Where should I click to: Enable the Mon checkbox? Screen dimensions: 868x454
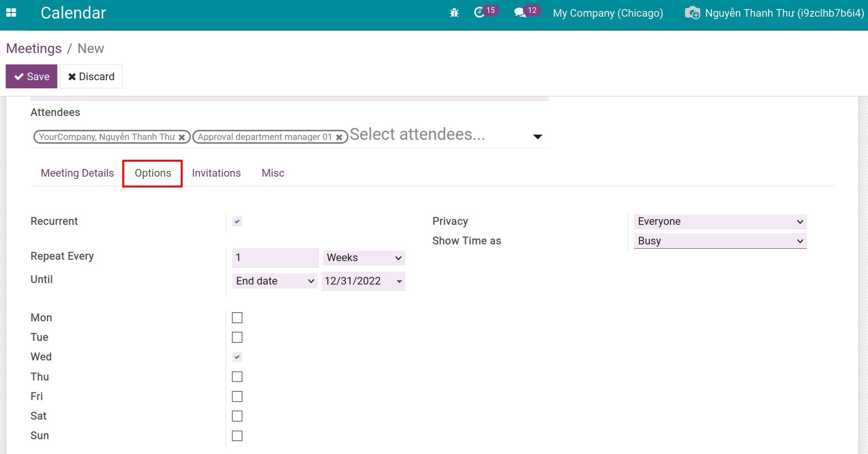237,318
